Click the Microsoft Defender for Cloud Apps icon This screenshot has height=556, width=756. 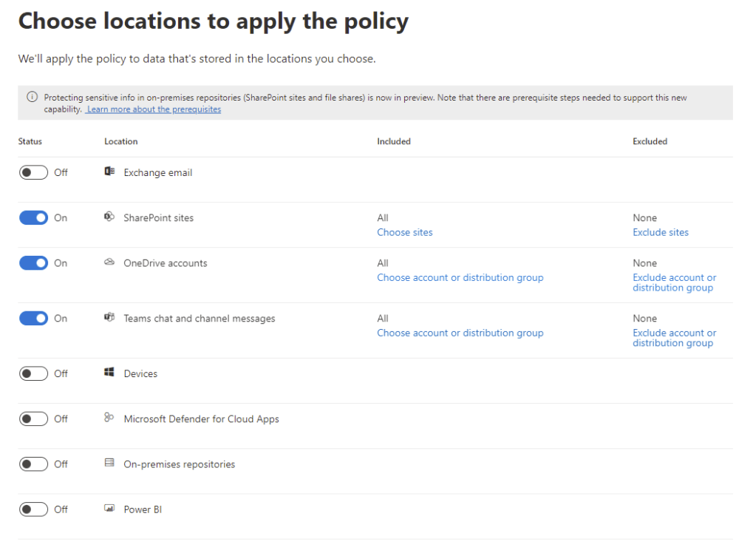[109, 418]
